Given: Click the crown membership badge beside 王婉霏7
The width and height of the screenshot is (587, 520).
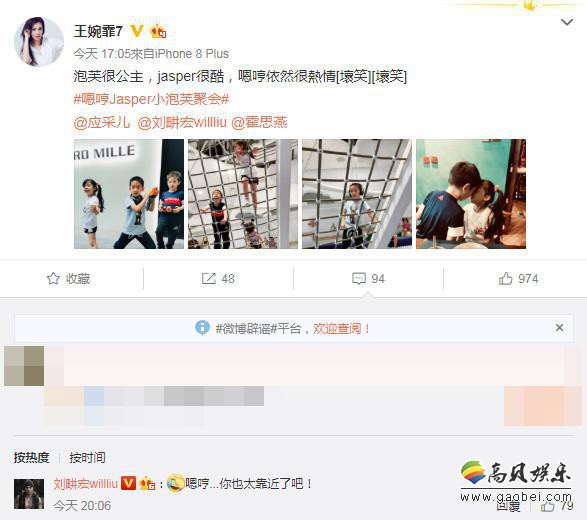Looking at the screenshot, I should pos(158,31).
